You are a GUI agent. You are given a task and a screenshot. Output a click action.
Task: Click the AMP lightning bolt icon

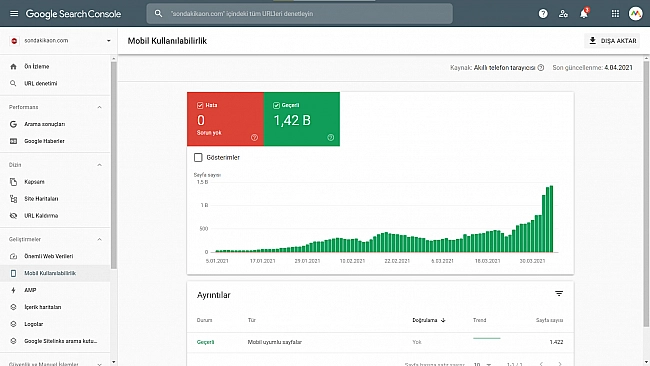coord(13,290)
